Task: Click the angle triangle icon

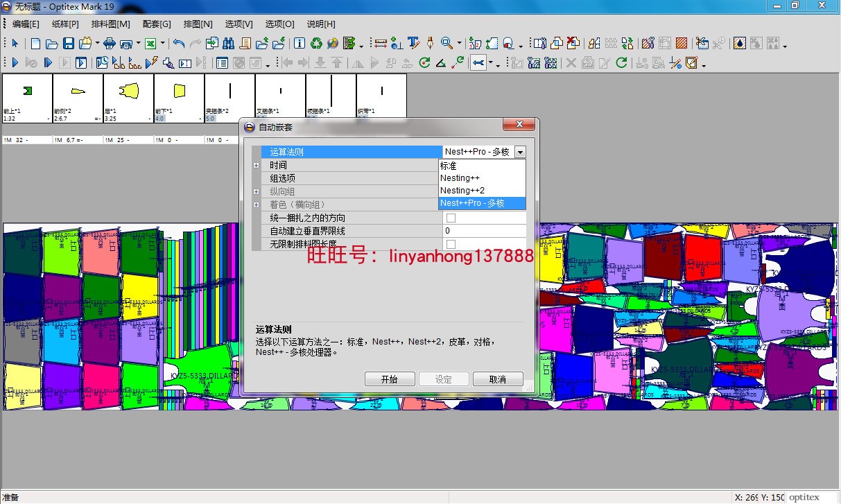Action: tap(440, 62)
